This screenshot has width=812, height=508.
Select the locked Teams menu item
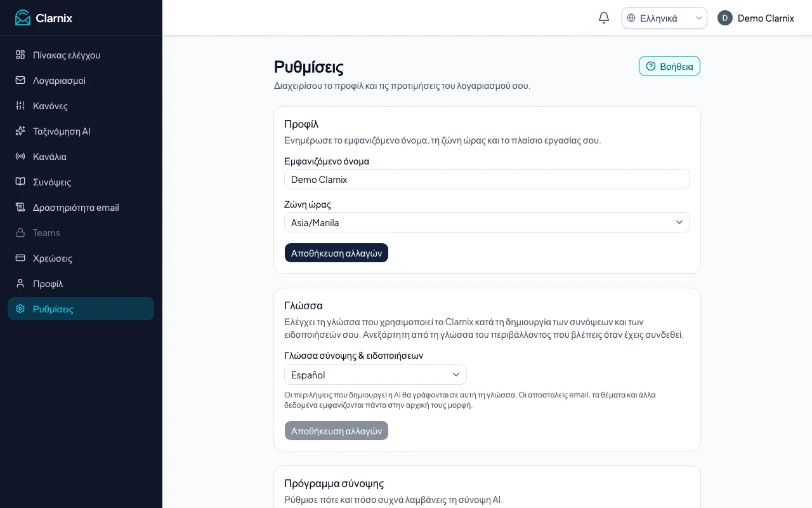point(81,232)
